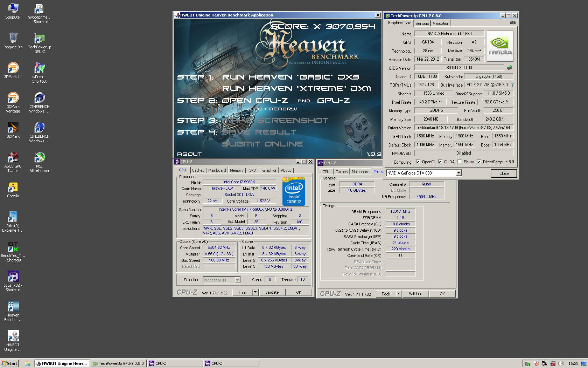The height and width of the screenshot is (368, 588).
Task: Click SUBMIT ONLINE in HWBOT Heaven
Action: coord(262,144)
